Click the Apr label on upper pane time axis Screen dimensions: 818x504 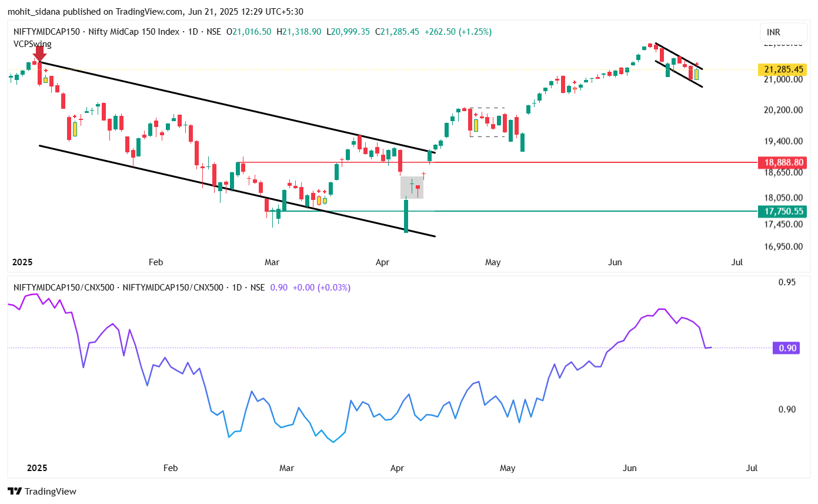tap(383, 262)
